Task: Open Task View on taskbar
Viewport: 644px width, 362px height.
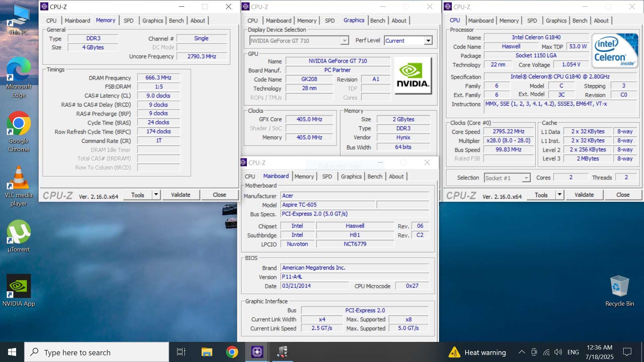Action: pos(181,352)
